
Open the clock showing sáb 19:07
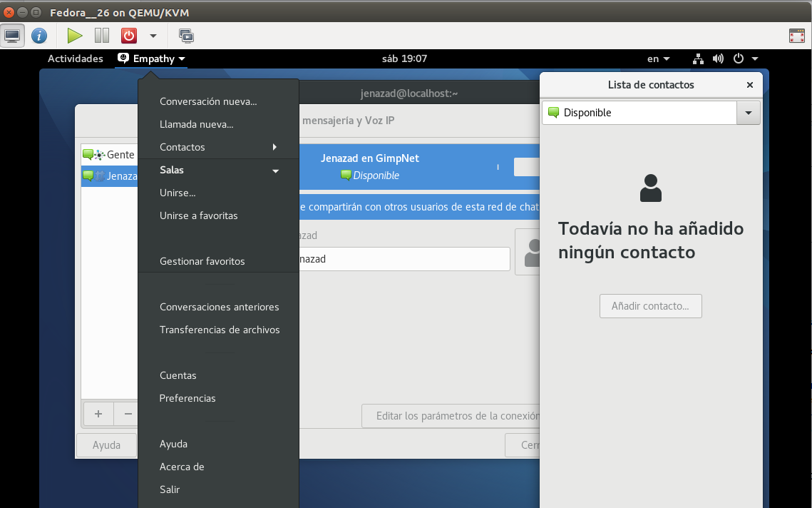pos(404,59)
